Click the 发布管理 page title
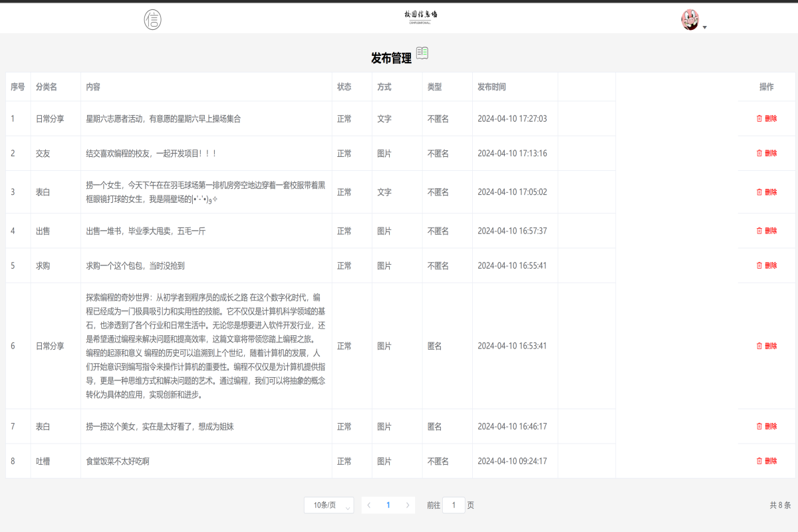 pos(392,59)
